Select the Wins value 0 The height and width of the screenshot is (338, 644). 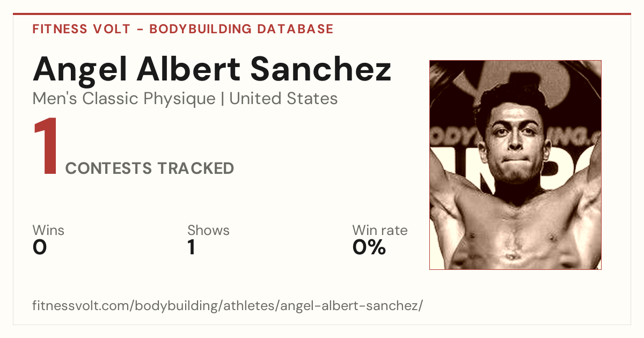(x=40, y=248)
